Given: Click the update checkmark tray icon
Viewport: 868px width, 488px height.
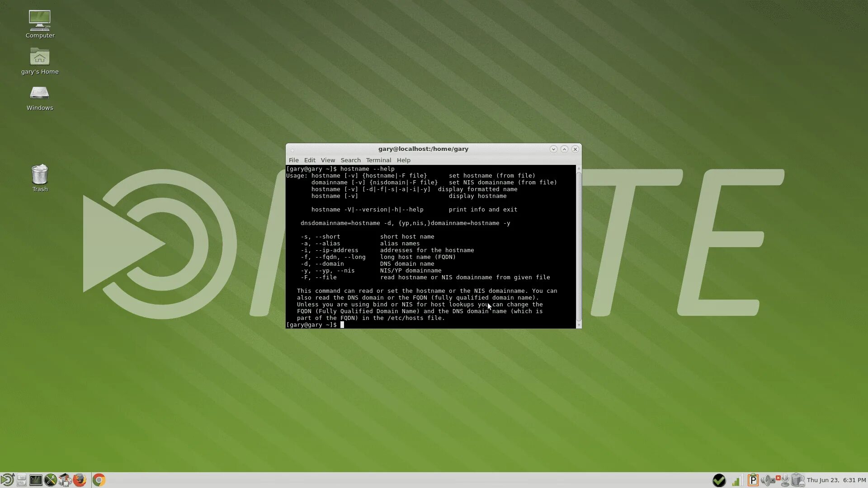Looking at the screenshot, I should click(x=719, y=480).
